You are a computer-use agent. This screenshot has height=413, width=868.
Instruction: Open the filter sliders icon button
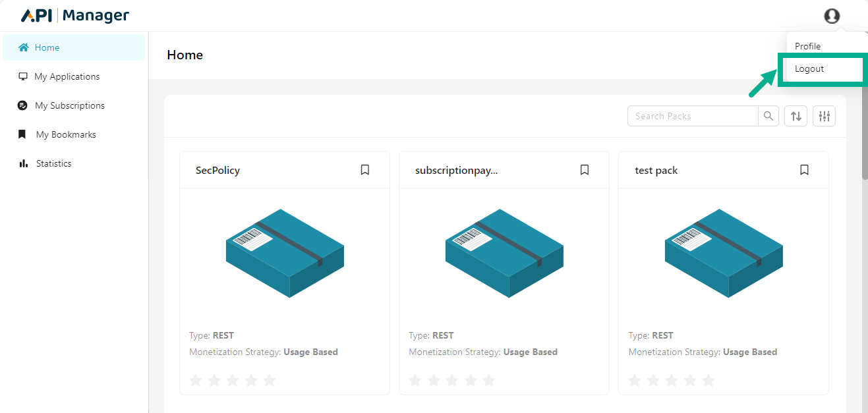point(824,116)
